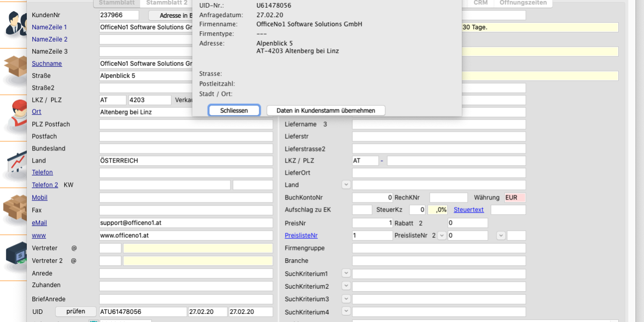Click the Anrede input field
The width and height of the screenshot is (644, 322).
[x=186, y=273]
